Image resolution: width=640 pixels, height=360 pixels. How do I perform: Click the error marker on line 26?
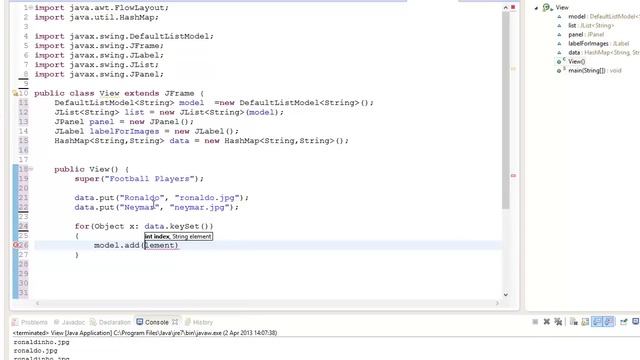coord(16,245)
